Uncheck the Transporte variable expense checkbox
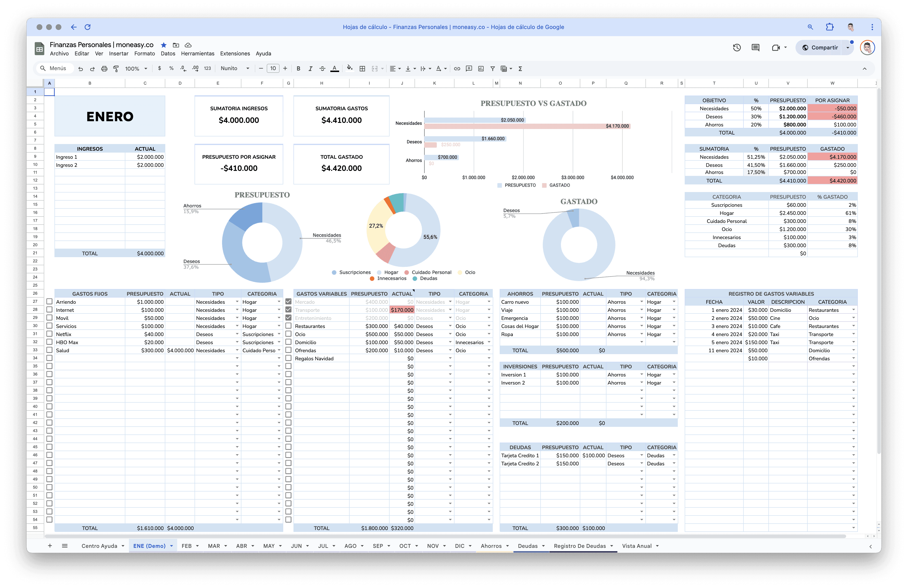The image size is (908, 588). pos(288,310)
